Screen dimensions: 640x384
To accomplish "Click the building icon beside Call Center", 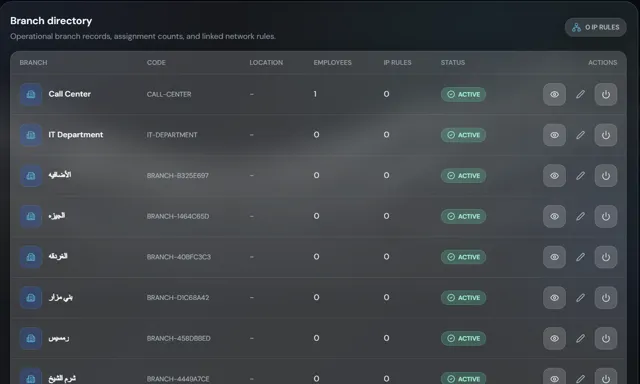I will (31, 94).
